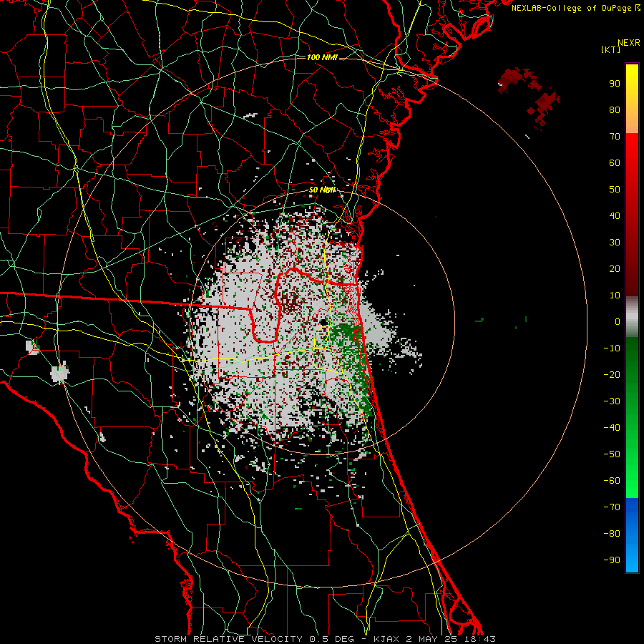The height and width of the screenshot is (644, 644).
Task: Click the -50 value on velocity scale
Action: 612,454
